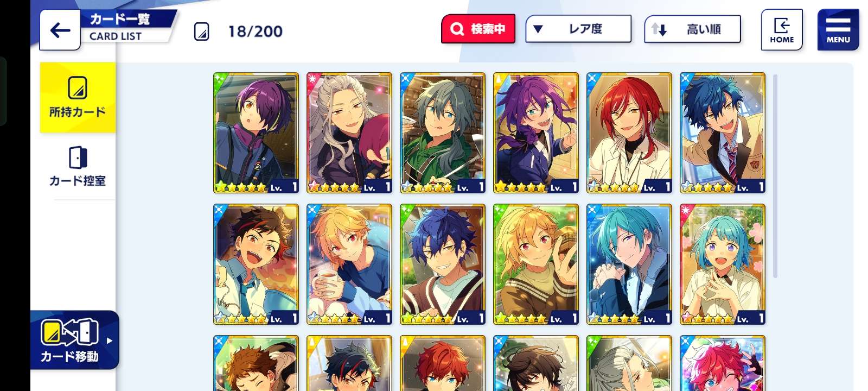This screenshot has width=868, height=391.
Task: Click the up-down arrows sort icon
Action: (659, 29)
